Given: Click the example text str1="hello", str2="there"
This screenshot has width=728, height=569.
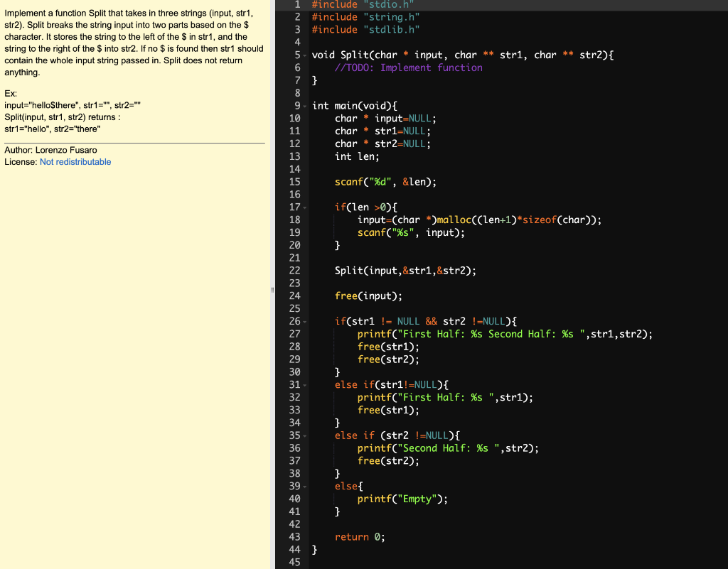Looking at the screenshot, I should point(53,129).
